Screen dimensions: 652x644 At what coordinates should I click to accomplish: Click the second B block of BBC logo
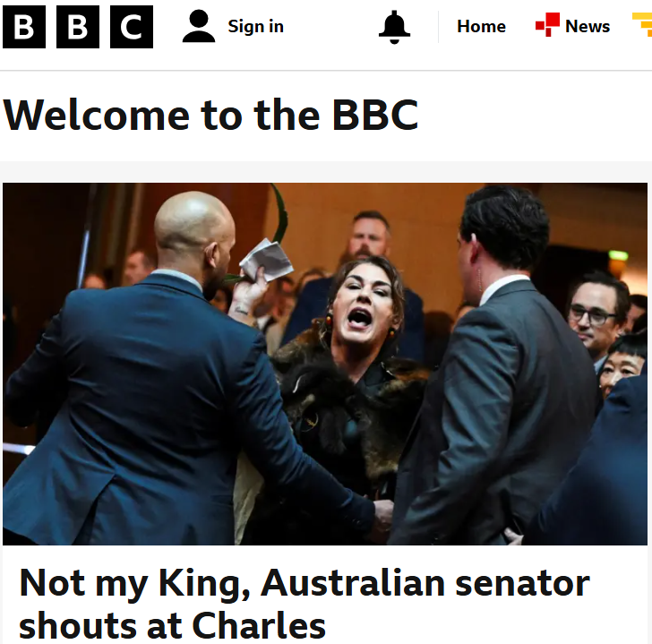[78, 27]
